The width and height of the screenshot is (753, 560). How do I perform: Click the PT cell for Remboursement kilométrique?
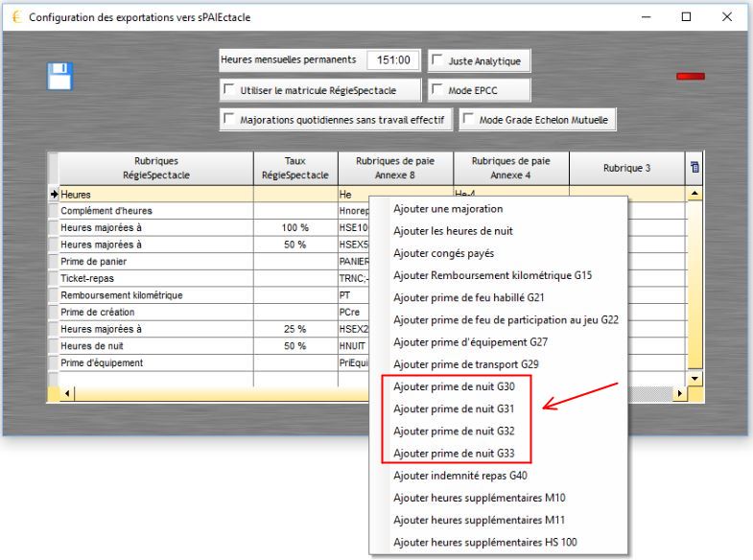coord(354,295)
